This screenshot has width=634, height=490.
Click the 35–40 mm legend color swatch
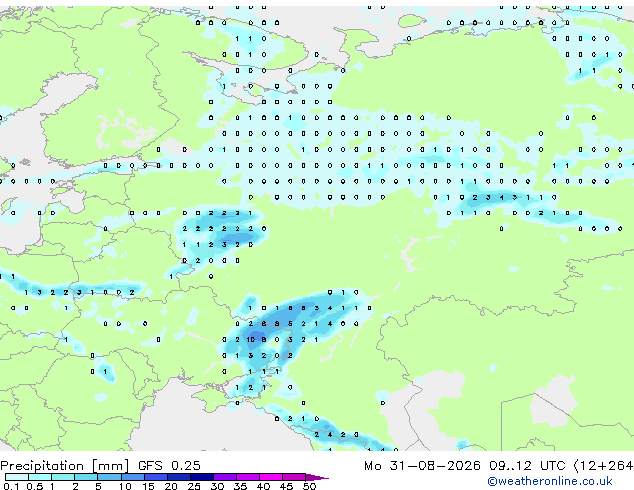[248, 477]
